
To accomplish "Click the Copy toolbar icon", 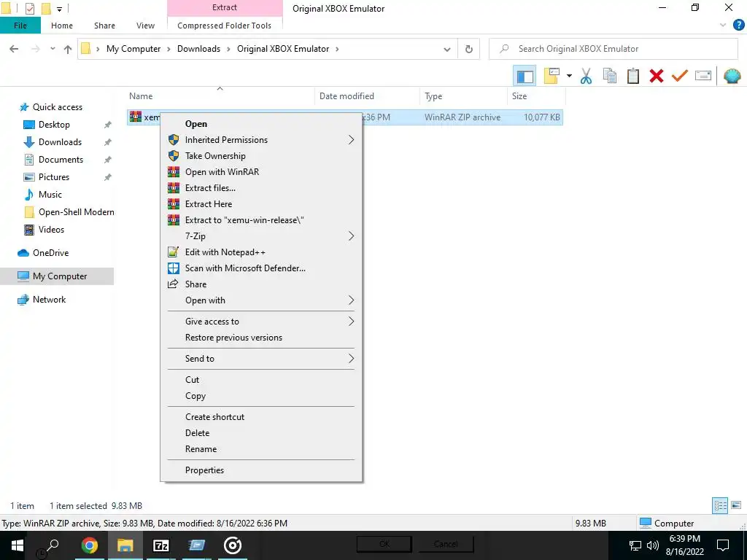I will (609, 76).
